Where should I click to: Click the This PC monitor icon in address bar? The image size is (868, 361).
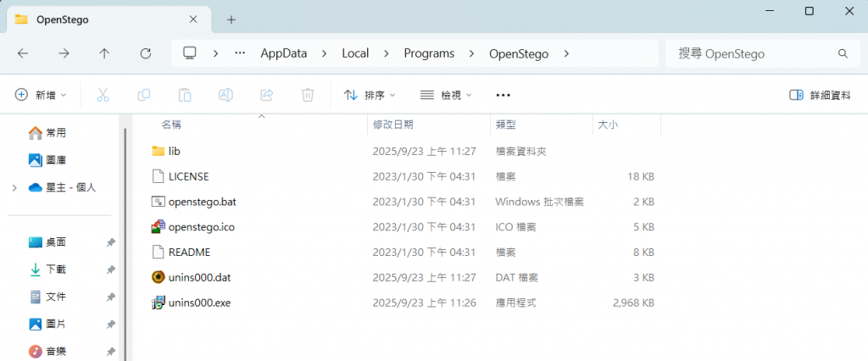[190, 53]
